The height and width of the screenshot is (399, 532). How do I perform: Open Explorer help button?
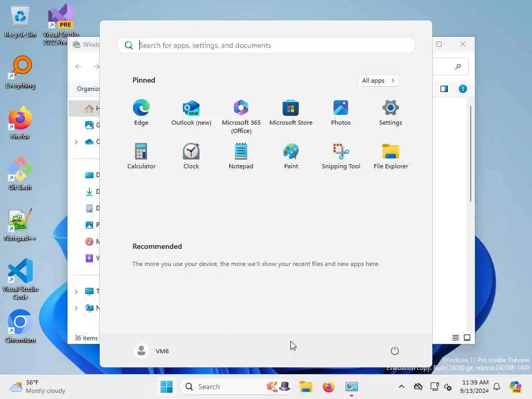coord(463,89)
